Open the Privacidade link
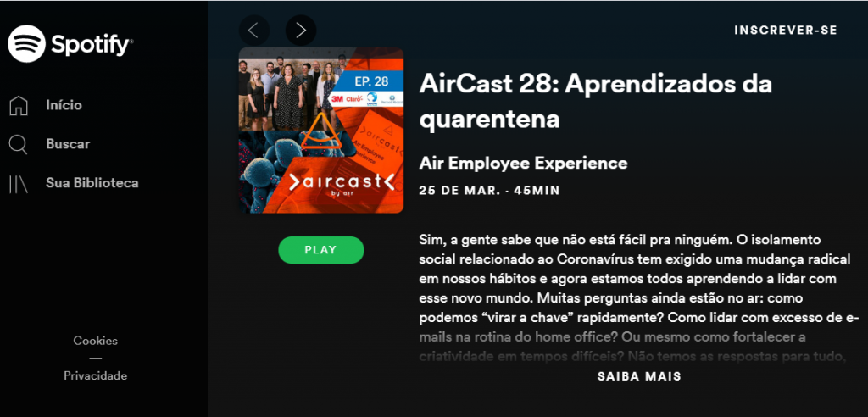The width and height of the screenshot is (868, 417). point(95,375)
